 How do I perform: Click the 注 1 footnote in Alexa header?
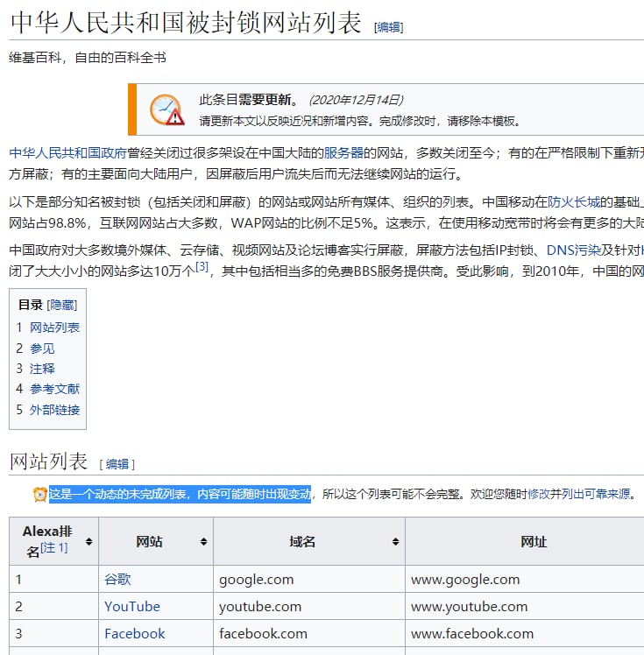[x=54, y=547]
